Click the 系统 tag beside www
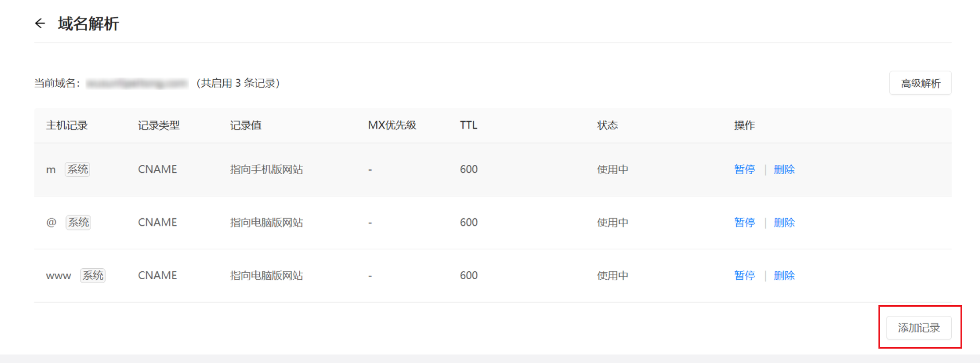 (93, 276)
